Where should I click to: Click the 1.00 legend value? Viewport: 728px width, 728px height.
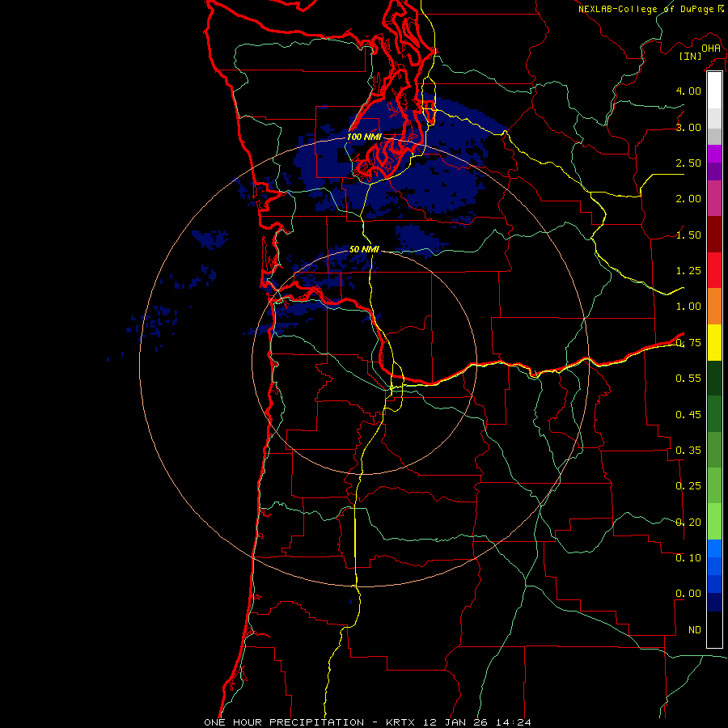click(x=688, y=307)
